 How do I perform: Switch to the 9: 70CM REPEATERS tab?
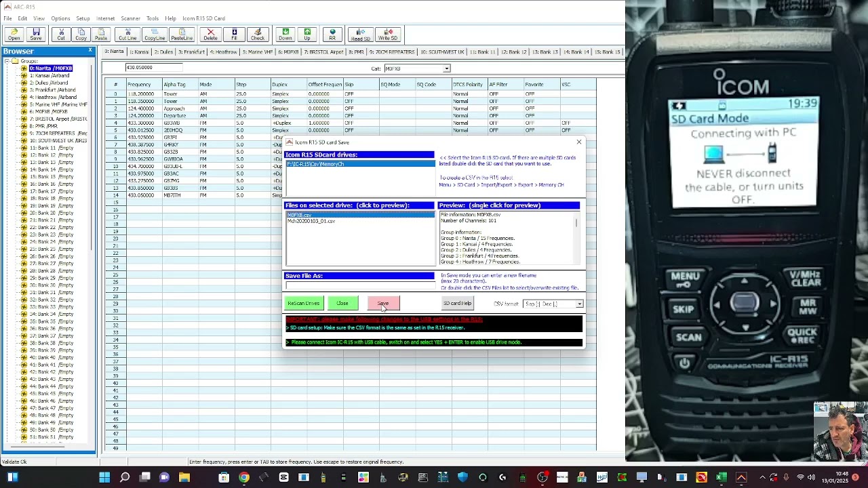(x=392, y=52)
